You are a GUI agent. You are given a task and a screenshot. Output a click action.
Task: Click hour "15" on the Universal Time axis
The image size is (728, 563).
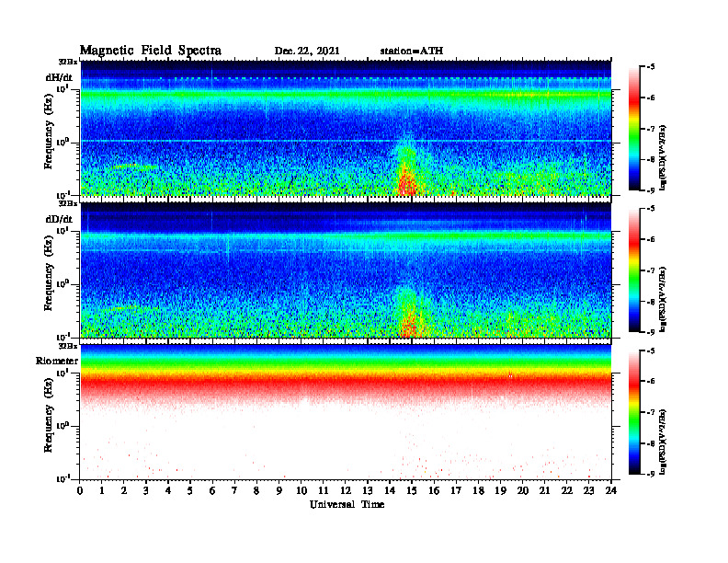[x=412, y=491]
